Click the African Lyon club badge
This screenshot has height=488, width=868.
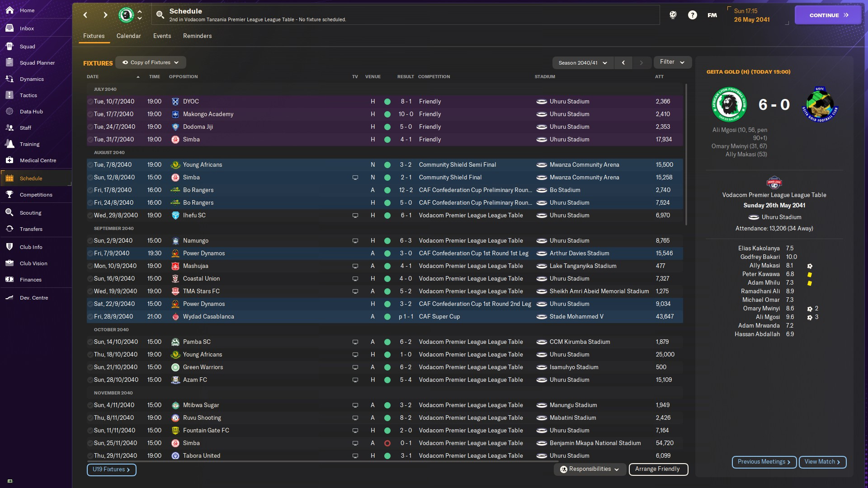pyautogui.click(x=126, y=15)
